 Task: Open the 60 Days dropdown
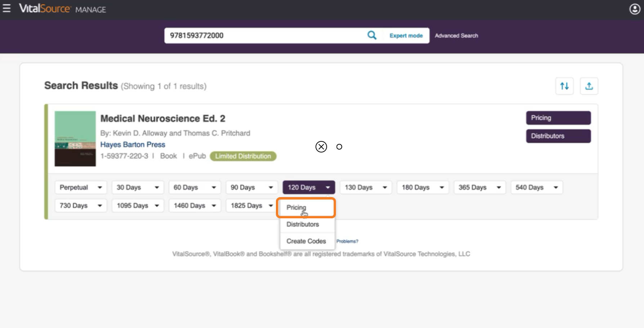pos(194,187)
